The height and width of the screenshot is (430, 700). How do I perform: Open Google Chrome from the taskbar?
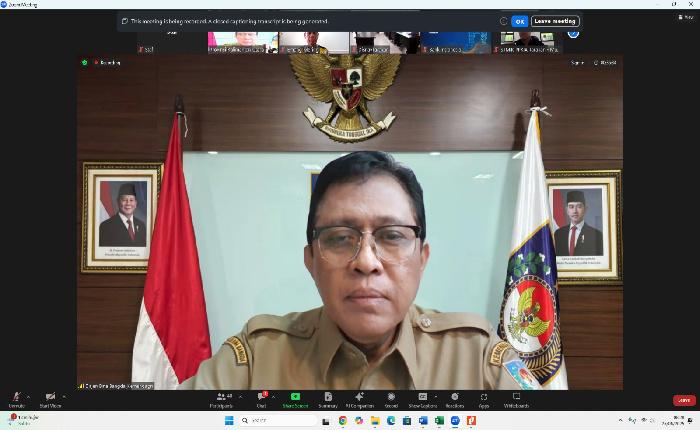pyautogui.click(x=342, y=420)
